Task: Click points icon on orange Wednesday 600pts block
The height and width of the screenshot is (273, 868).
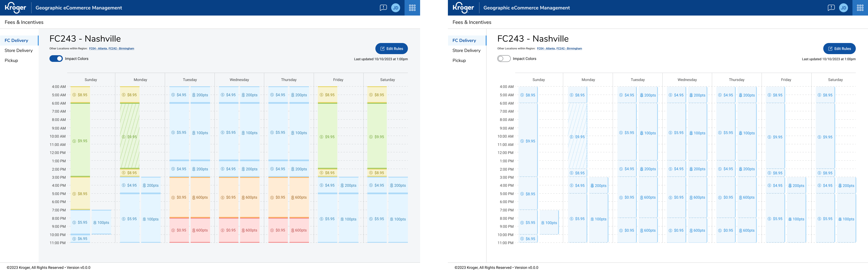Action: [x=243, y=198]
